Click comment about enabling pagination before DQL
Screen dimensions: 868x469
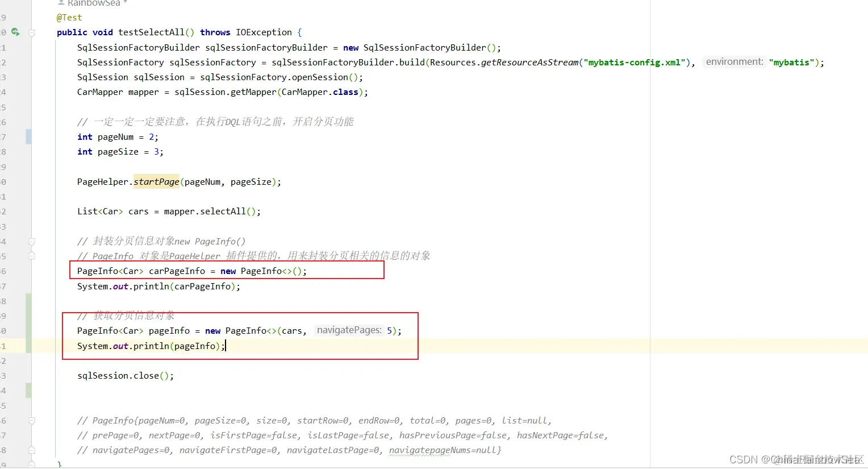tap(215, 122)
